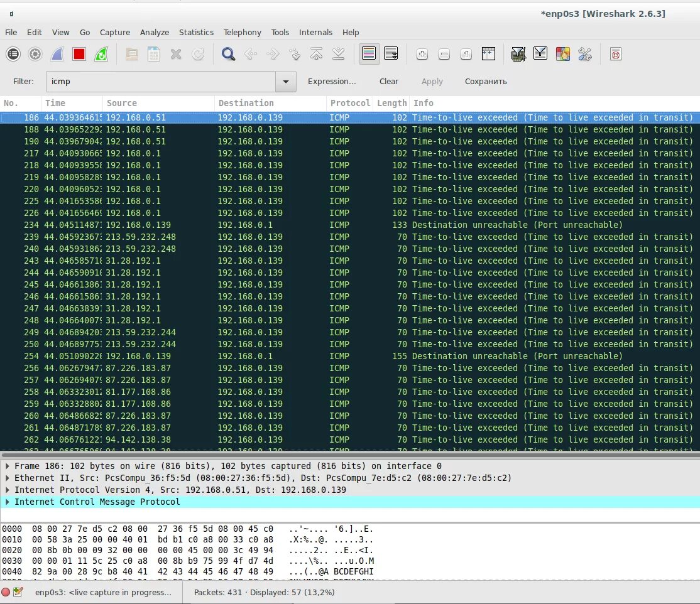Open the Analyze menu
Screen dimensions: 700x604
click(155, 32)
